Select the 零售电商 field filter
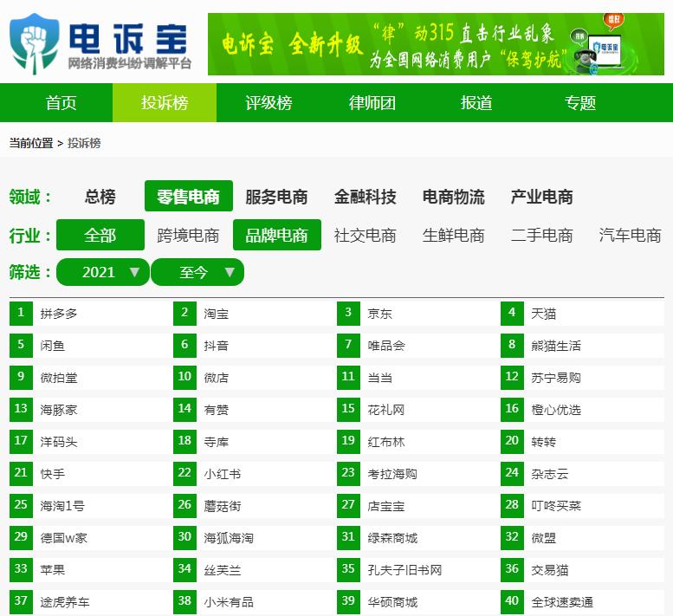This screenshot has width=673, height=616. click(x=189, y=196)
